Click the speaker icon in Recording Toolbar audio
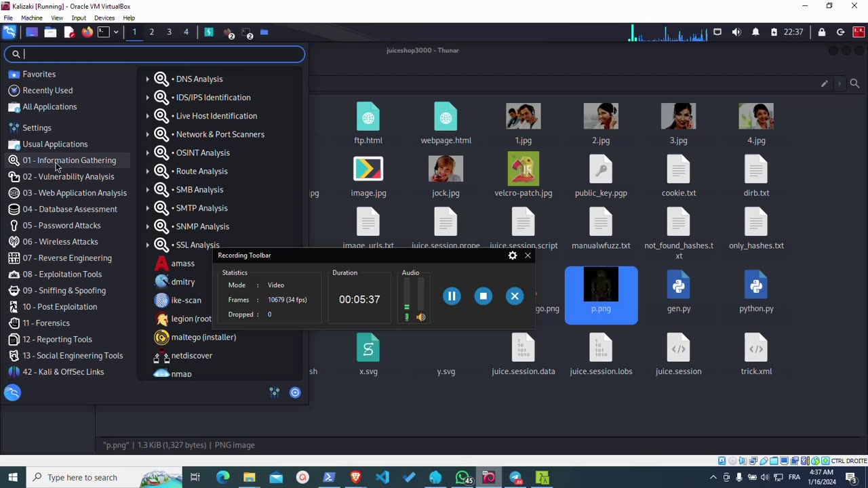 coord(420,317)
